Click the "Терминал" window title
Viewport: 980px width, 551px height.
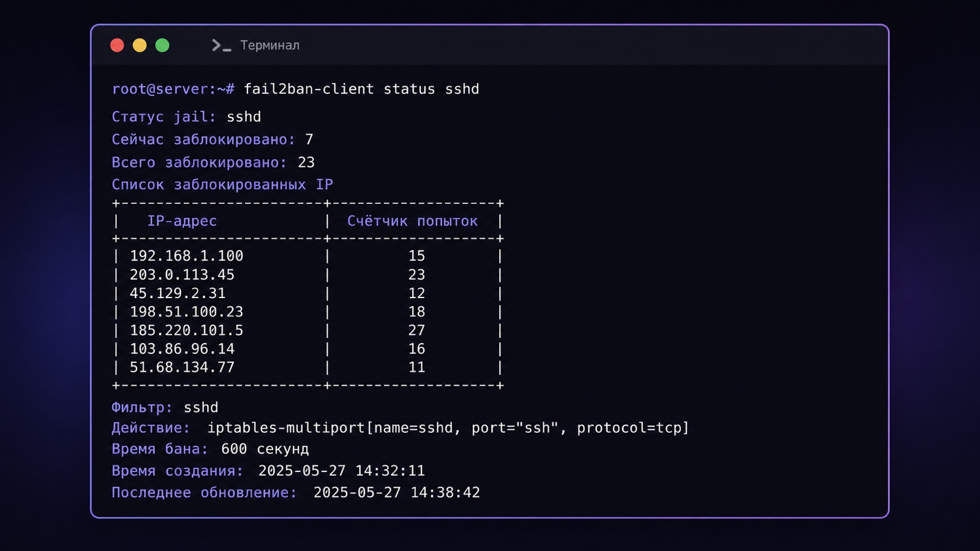point(269,45)
